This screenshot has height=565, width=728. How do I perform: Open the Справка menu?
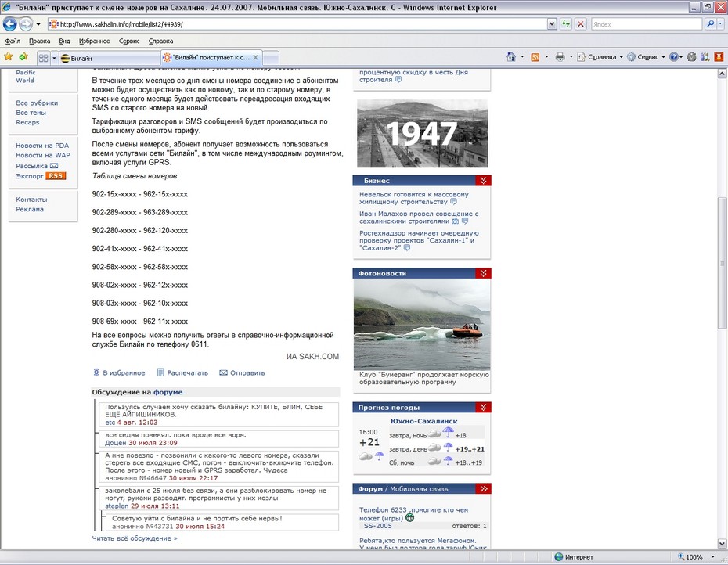click(x=160, y=41)
